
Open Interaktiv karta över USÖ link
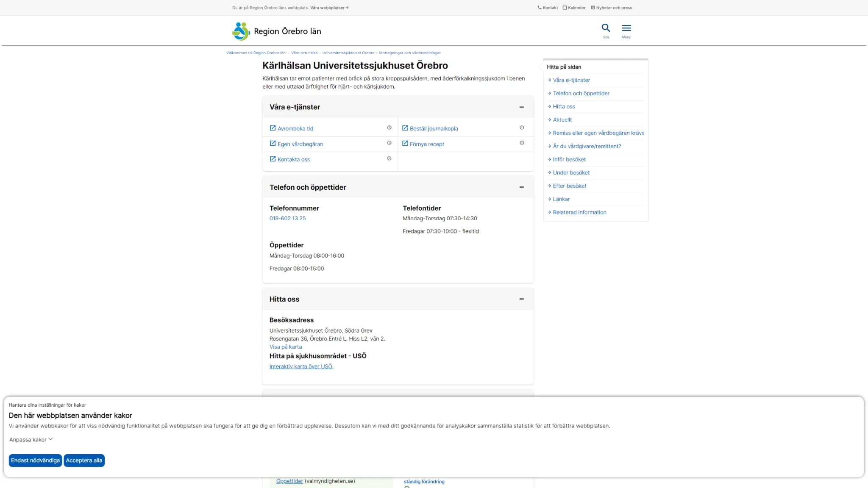301,367
